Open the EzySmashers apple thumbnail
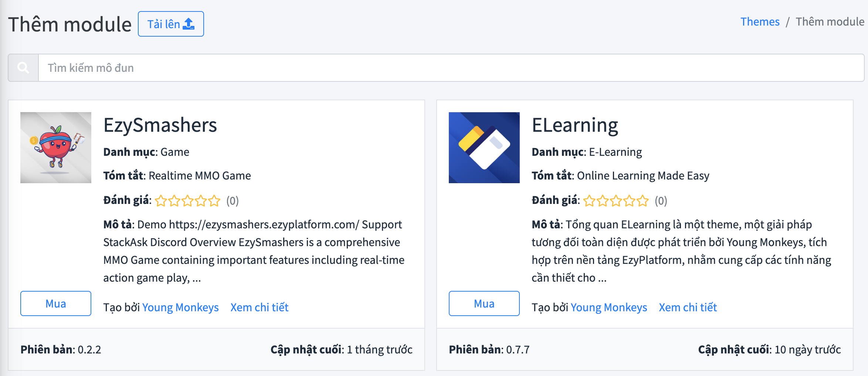 click(x=56, y=148)
